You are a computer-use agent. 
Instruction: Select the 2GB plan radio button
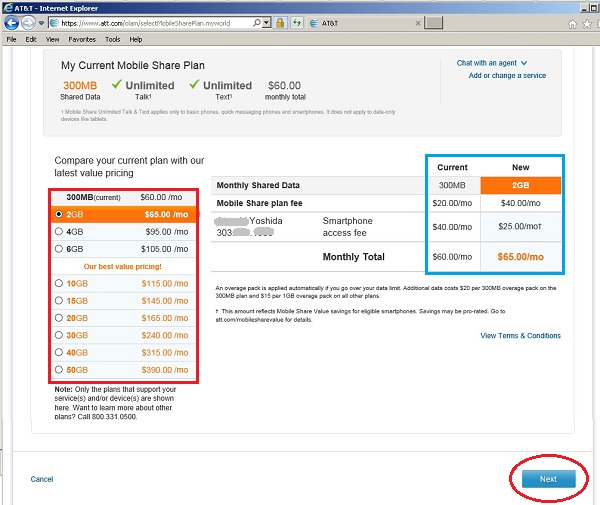pyautogui.click(x=59, y=214)
